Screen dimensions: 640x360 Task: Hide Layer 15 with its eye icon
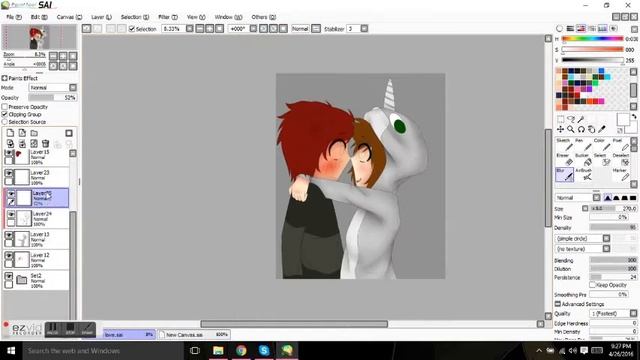9,153
